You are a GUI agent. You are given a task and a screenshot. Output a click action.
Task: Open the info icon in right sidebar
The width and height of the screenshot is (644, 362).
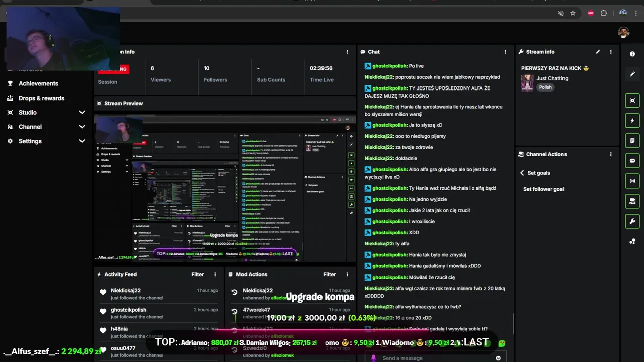[632, 54]
